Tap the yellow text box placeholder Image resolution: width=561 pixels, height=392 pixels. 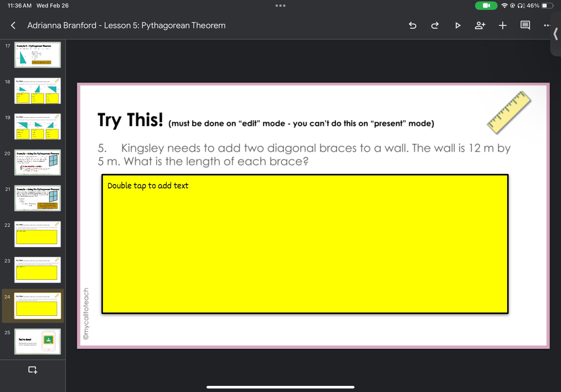305,244
